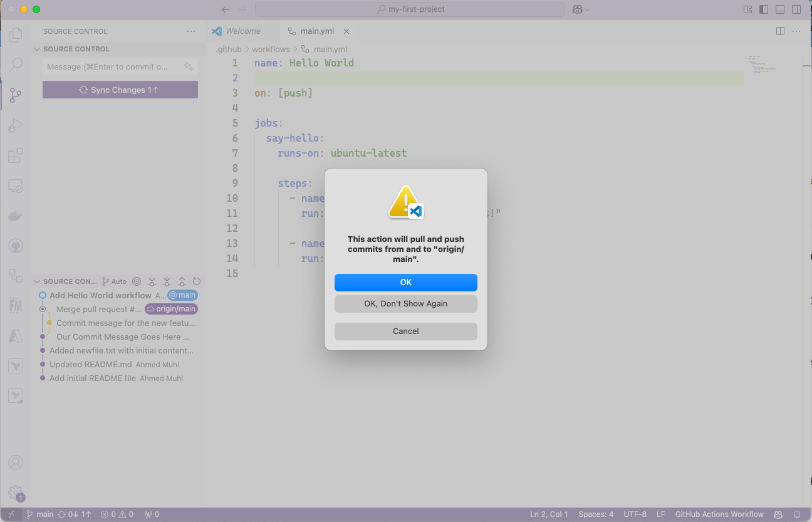Screen dimensions: 812x522
Task: Open the Extensions view
Action: coord(16,155)
